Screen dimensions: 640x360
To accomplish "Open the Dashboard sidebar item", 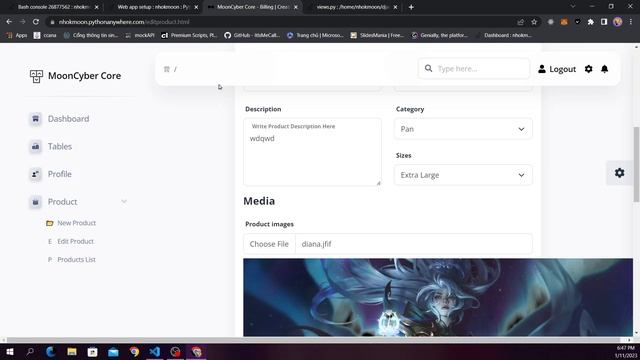I will click(x=68, y=119).
